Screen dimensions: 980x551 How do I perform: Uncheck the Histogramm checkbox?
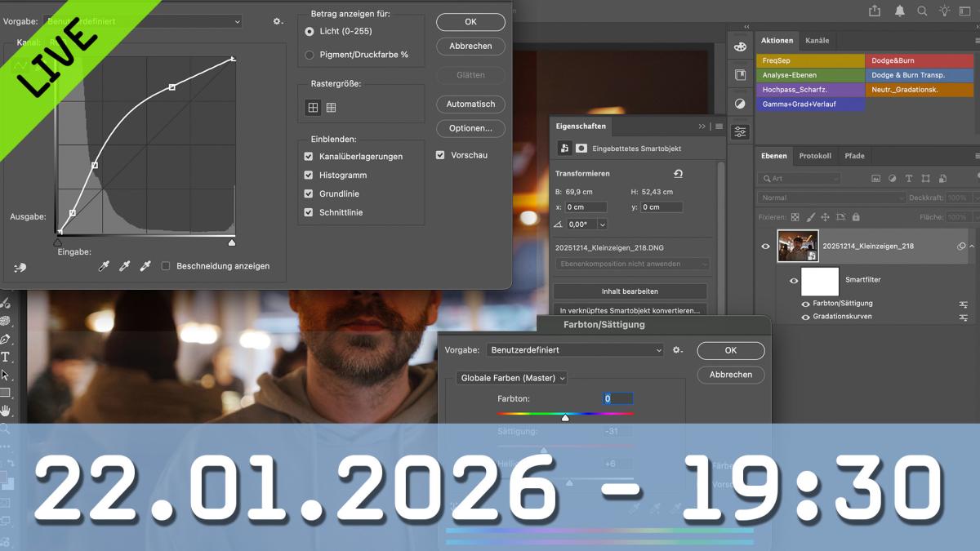point(309,175)
